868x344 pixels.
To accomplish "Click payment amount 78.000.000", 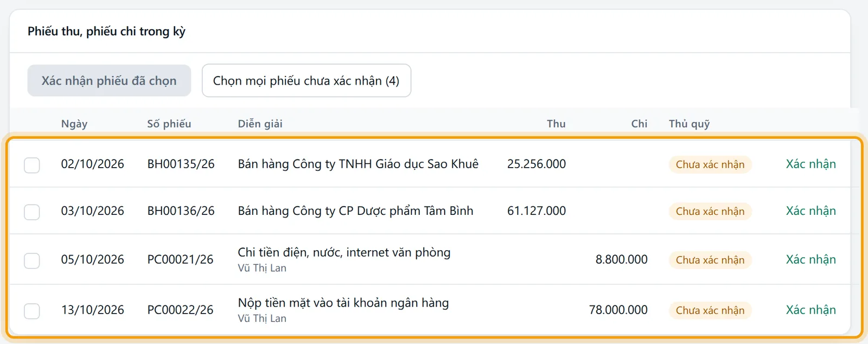I will click(x=618, y=310).
